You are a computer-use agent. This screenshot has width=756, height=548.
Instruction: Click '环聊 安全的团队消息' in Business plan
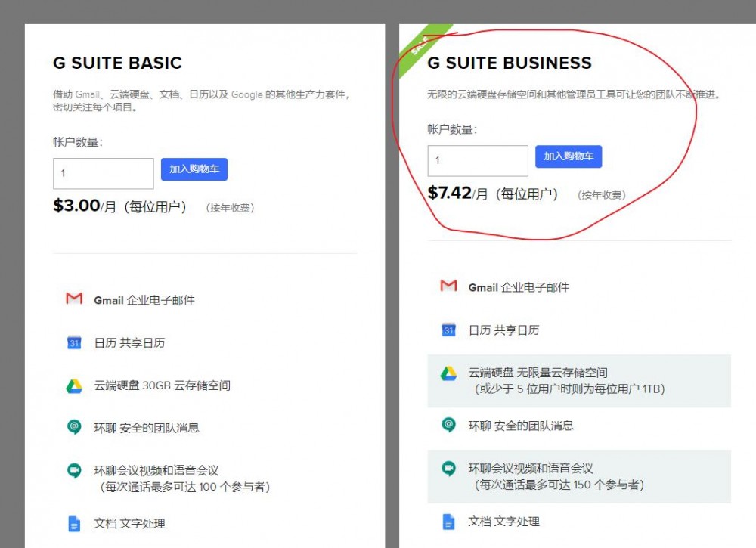(x=521, y=426)
